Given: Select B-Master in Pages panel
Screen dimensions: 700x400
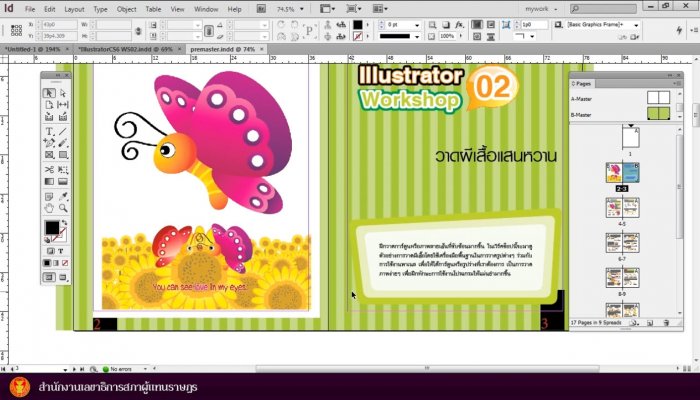Looking at the screenshot, I should (x=581, y=115).
